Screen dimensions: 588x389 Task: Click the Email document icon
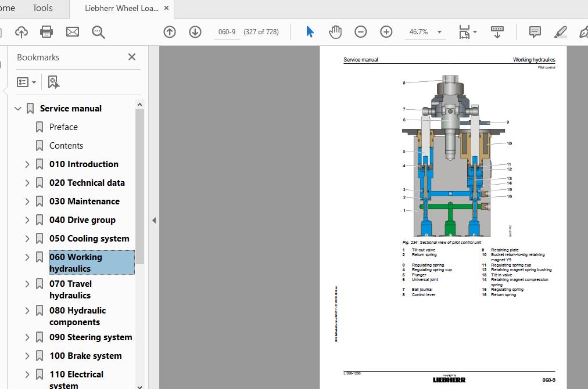(72, 32)
